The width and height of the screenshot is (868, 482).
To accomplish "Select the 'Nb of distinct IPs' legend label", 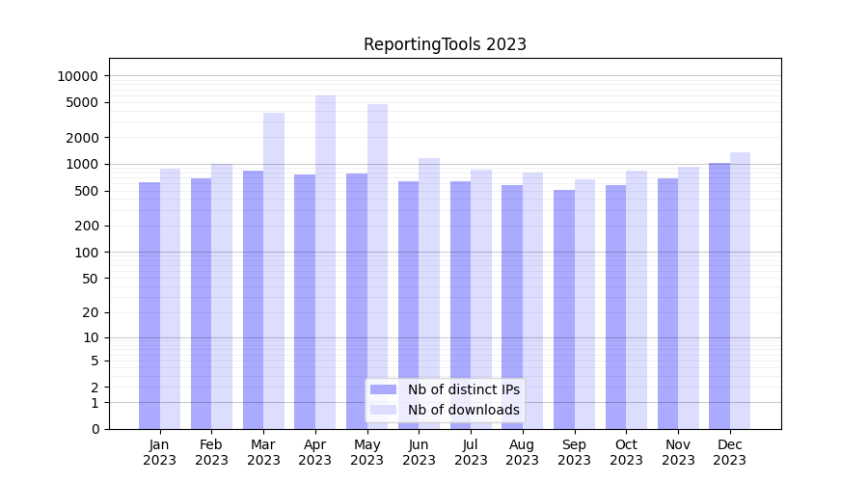I will point(463,389).
